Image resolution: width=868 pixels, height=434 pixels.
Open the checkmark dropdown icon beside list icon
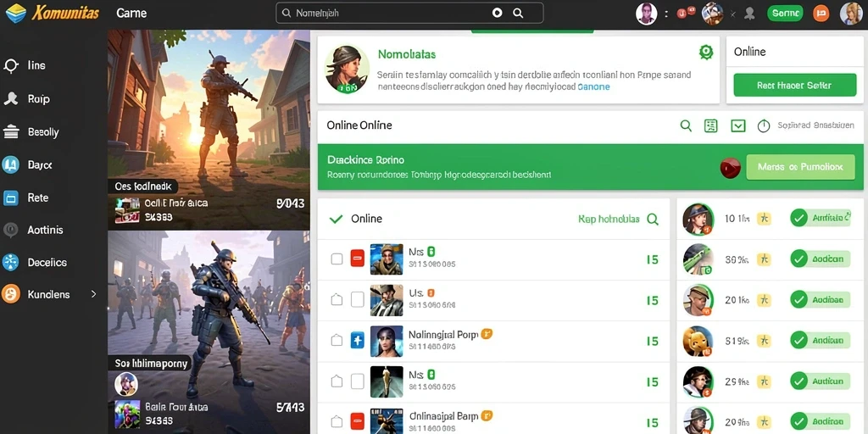[738, 125]
